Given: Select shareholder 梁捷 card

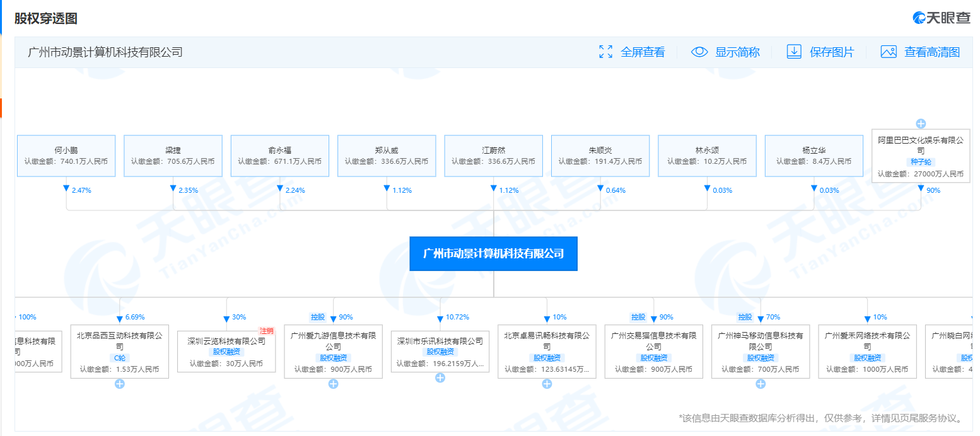Looking at the screenshot, I should (x=173, y=156).
